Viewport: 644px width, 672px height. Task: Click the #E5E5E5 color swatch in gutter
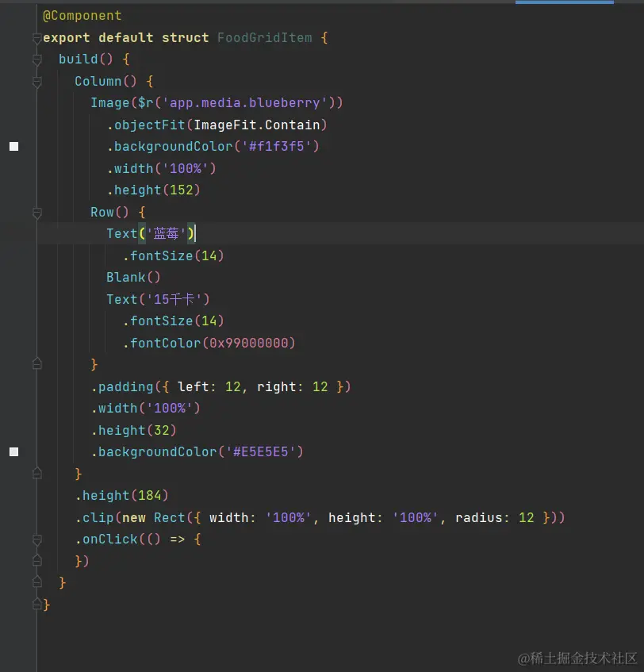tap(13, 451)
